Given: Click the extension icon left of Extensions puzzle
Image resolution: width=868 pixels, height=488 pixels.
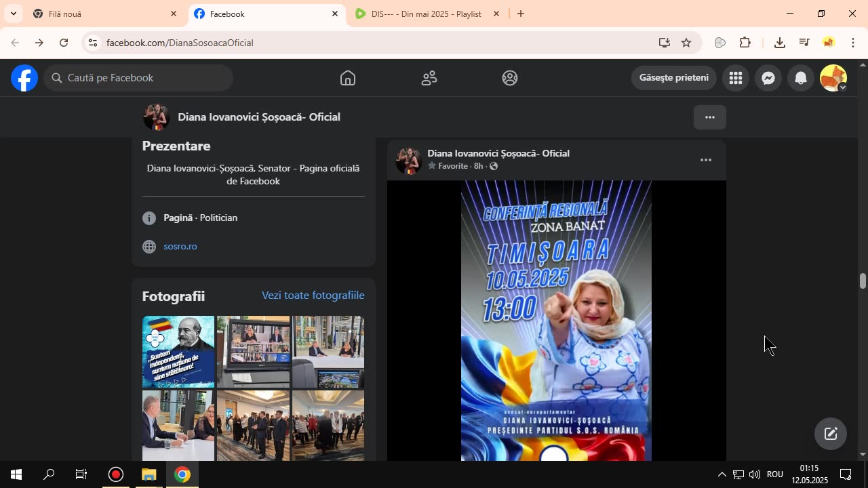Looking at the screenshot, I should (721, 43).
